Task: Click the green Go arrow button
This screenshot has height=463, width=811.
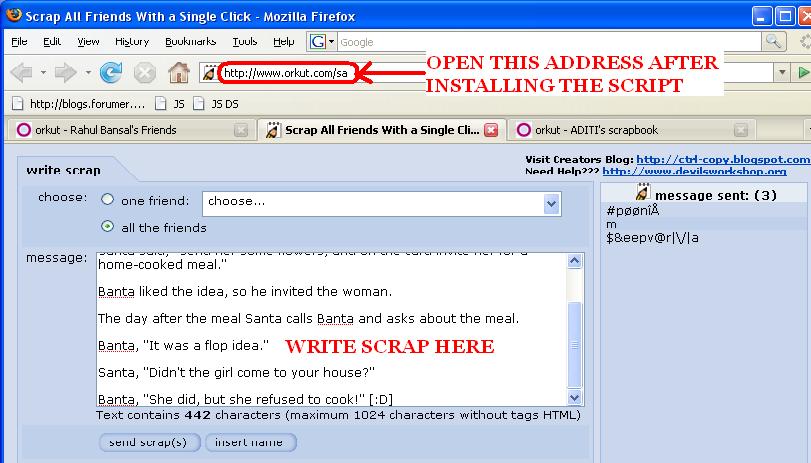Action: pyautogui.click(x=802, y=73)
